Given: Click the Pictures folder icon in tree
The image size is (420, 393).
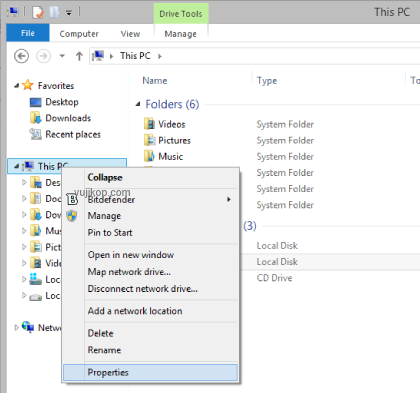Looking at the screenshot, I should (x=36, y=247).
